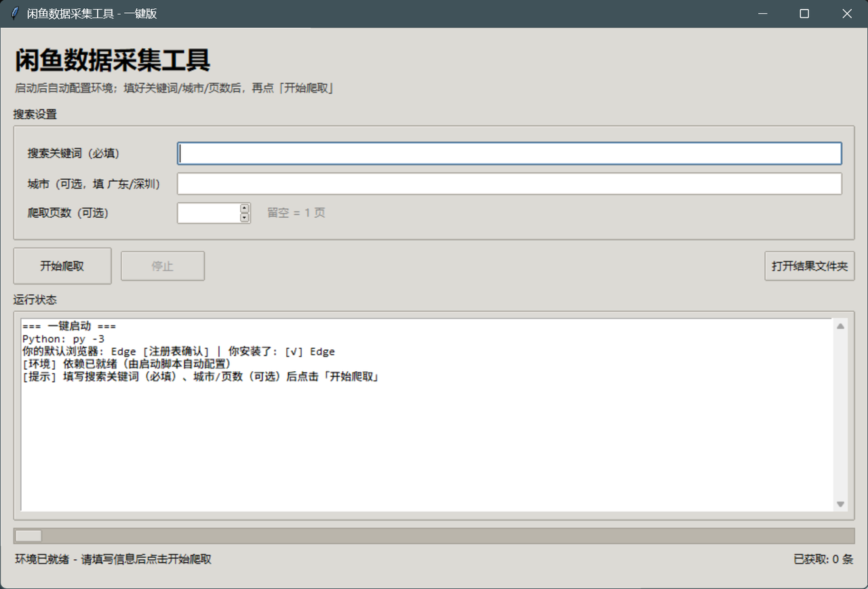Click the log line === 一键启动 ===
This screenshot has height=589, width=868.
[x=69, y=326]
